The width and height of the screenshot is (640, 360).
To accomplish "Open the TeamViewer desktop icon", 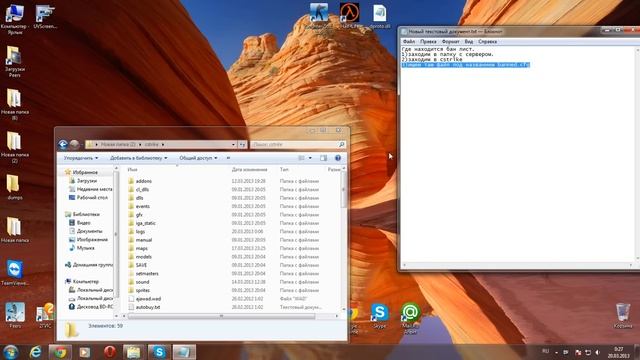I will pyautogui.click(x=15, y=272).
